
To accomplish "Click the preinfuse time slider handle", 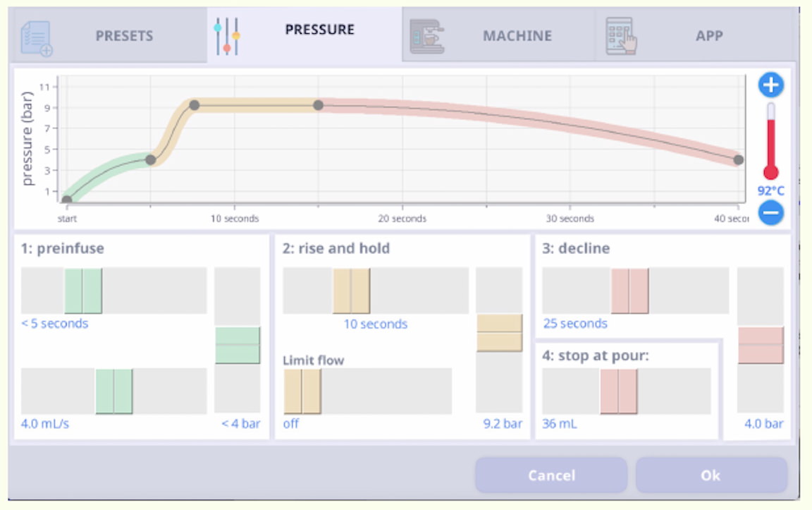I will coord(83,291).
